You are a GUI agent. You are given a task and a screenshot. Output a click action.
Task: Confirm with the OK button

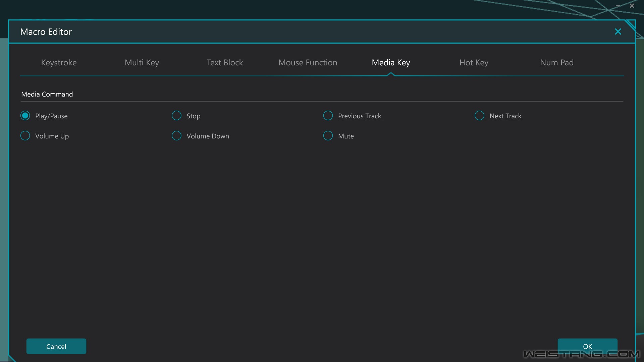[587, 346]
